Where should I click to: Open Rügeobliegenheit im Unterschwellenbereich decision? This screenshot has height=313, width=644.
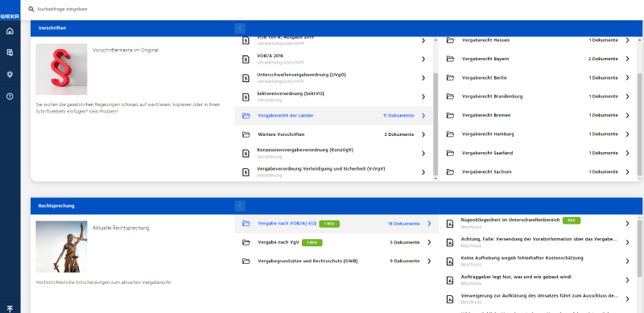pos(539,224)
